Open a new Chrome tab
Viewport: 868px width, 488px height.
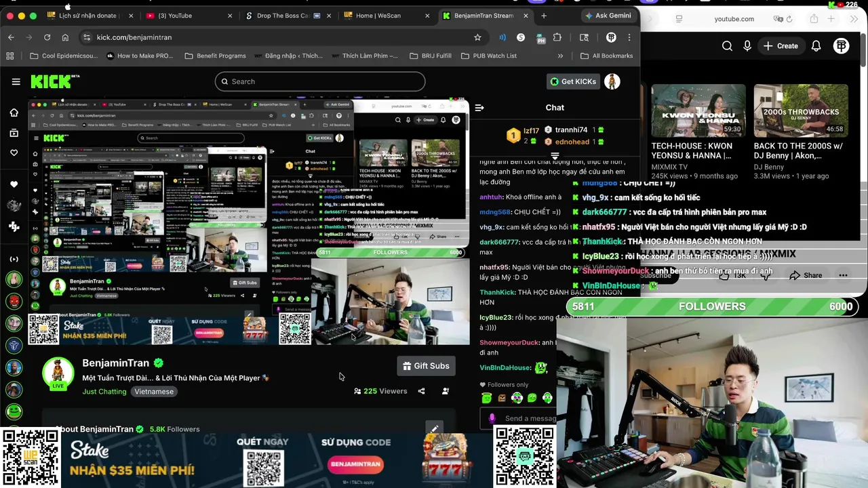point(544,16)
